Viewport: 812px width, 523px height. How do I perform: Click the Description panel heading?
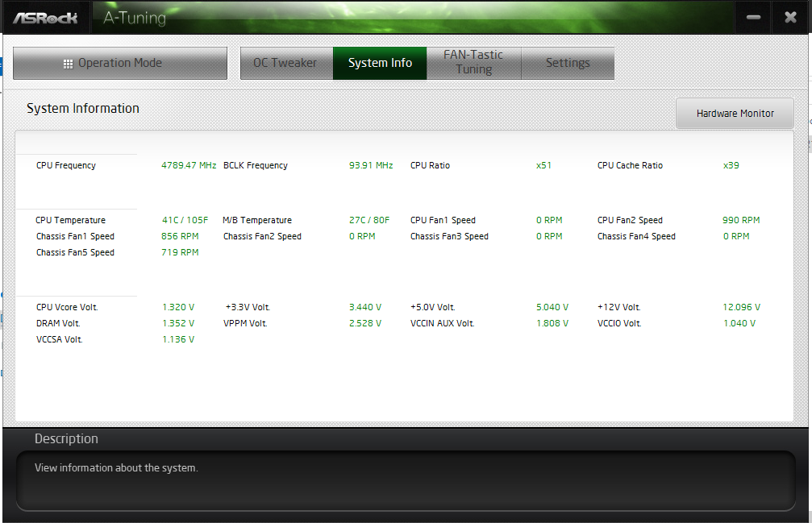point(66,438)
